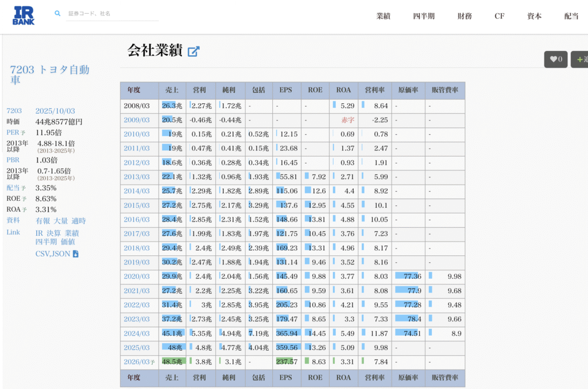Open the 資本 navigation item
The height and width of the screenshot is (389, 588).
534,16
